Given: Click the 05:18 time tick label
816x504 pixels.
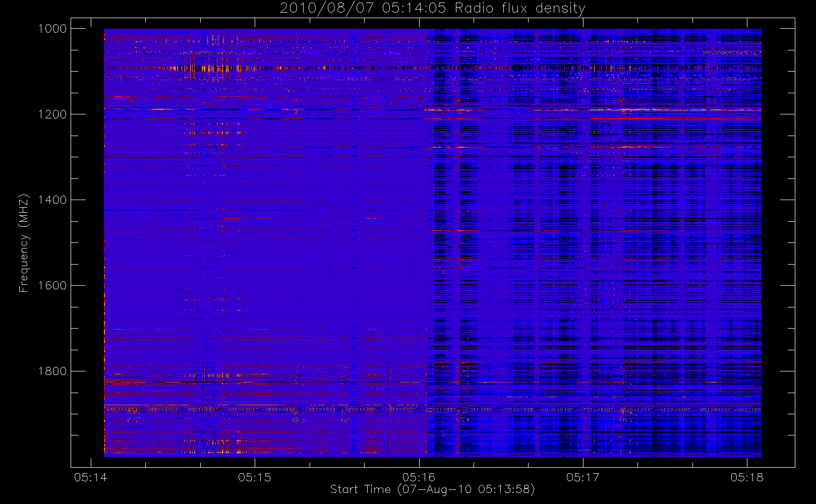Looking at the screenshot, I should (747, 477).
